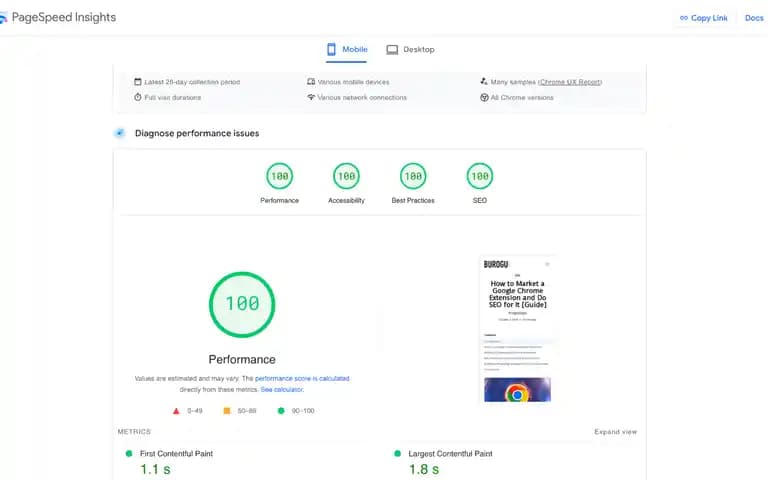
Task: Open the page screenshot thumbnail
Action: point(517,329)
